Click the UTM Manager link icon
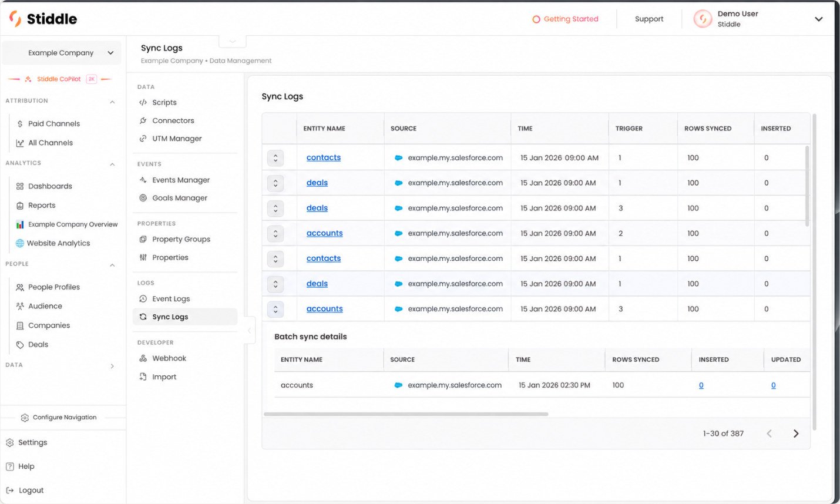840x504 pixels. tap(143, 139)
